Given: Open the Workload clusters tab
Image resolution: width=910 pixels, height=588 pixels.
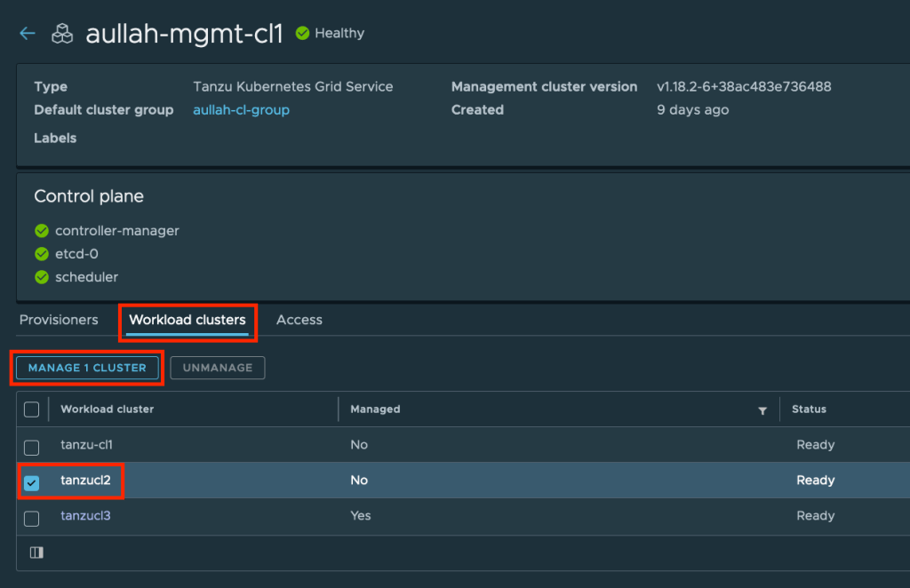Looking at the screenshot, I should (x=188, y=320).
